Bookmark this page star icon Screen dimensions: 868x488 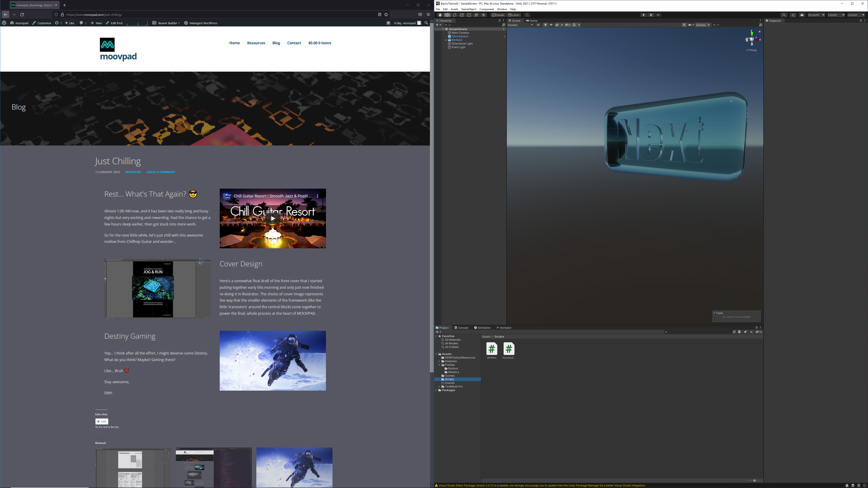(x=386, y=14)
